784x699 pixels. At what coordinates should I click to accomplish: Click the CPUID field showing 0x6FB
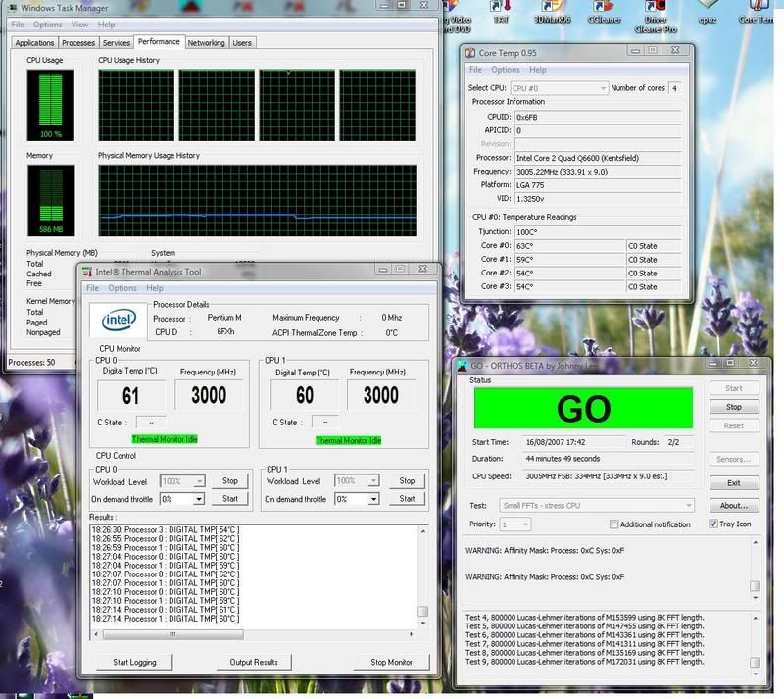pos(598,117)
